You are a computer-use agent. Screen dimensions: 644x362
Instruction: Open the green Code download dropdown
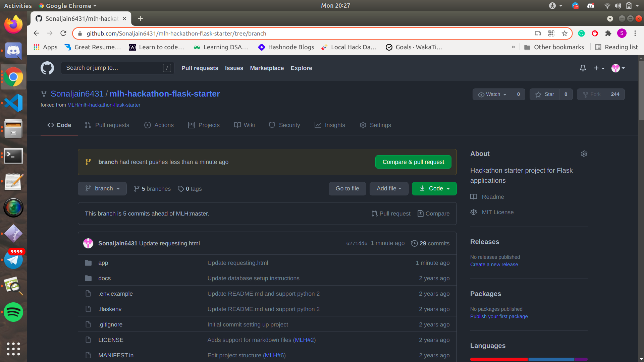point(434,189)
